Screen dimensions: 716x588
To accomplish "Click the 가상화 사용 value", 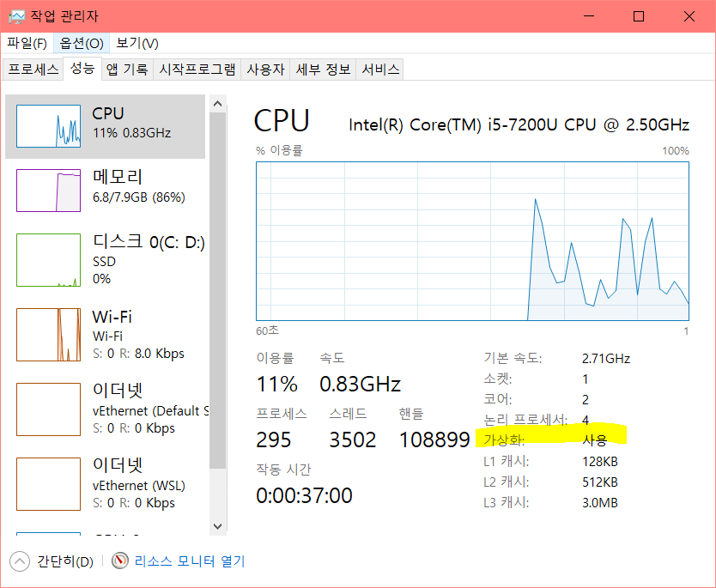I will click(x=595, y=440).
